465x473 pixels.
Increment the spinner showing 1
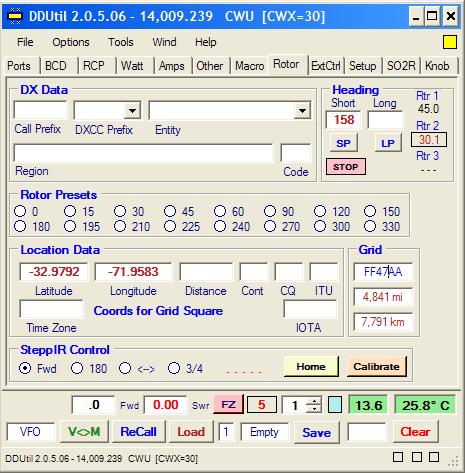314,401
